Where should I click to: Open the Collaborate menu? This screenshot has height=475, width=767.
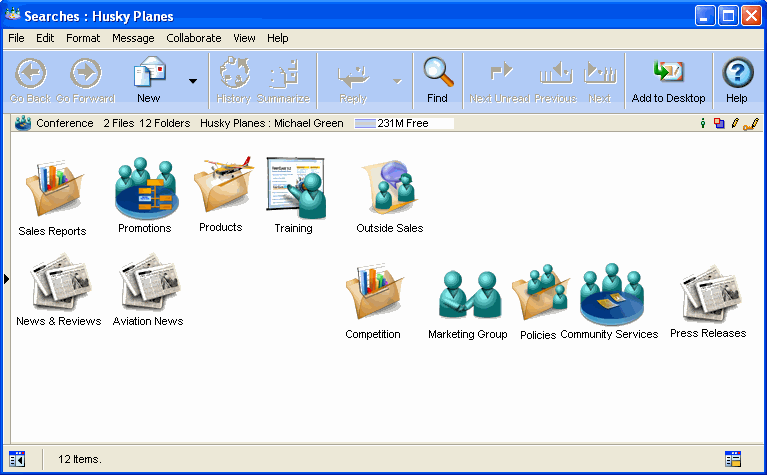194,38
